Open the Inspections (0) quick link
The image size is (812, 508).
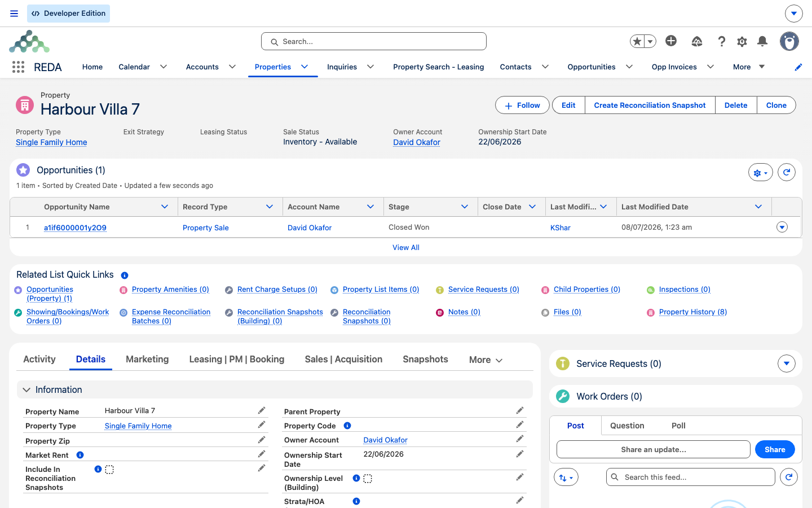pyautogui.click(x=685, y=290)
